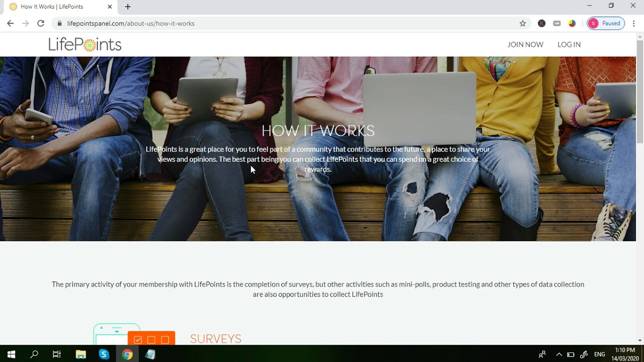The image size is (644, 362).
Task: Click the HOW IT WORKS hero heading
Action: tap(318, 131)
